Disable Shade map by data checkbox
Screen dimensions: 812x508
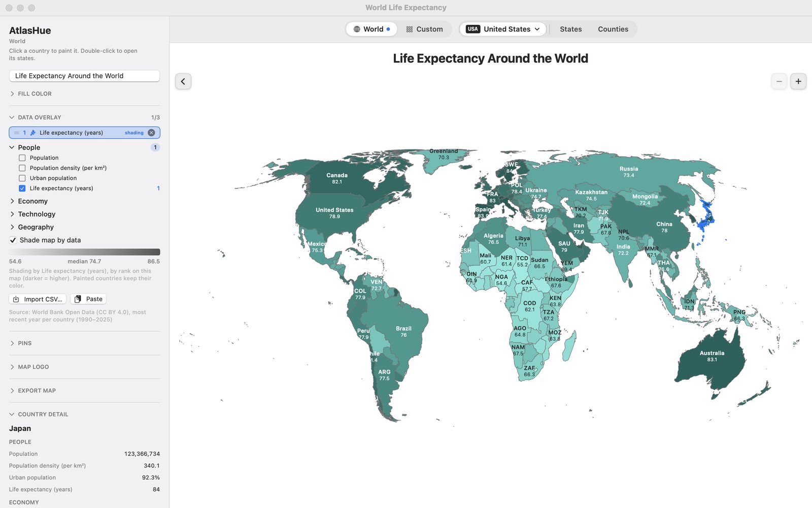coord(13,240)
